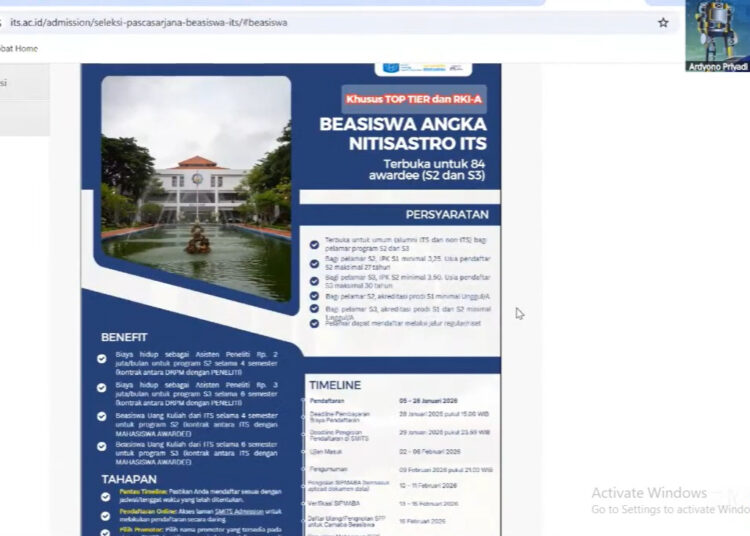Click checkmark beside S3 akreditasi prodi requirement
The image size is (750, 536).
coord(314,309)
